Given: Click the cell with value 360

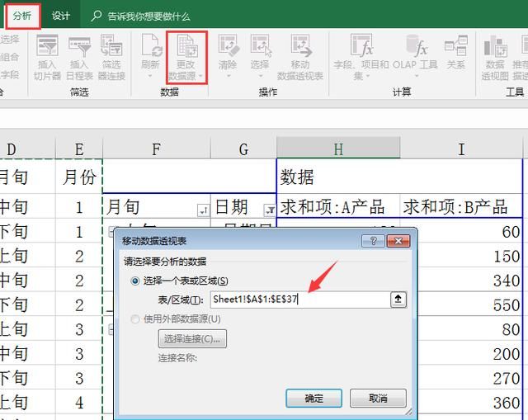Looking at the screenshot, I should click(469, 403).
